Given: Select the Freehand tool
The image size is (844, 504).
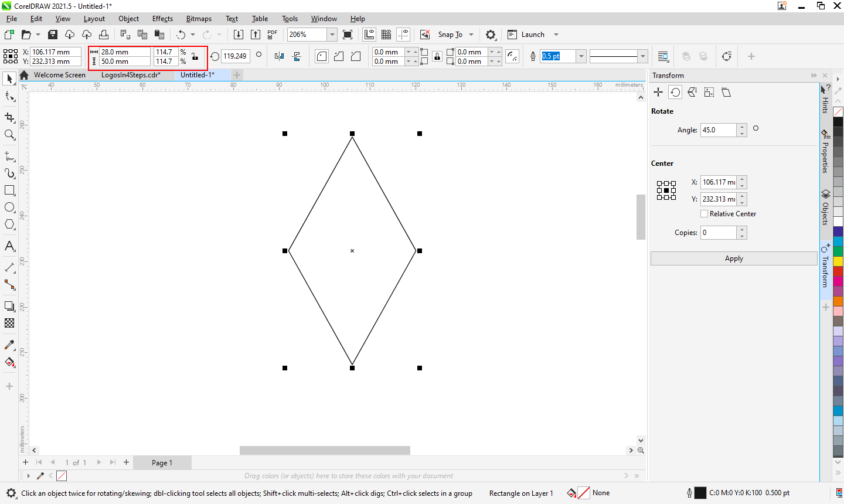Looking at the screenshot, I should (x=9, y=156).
